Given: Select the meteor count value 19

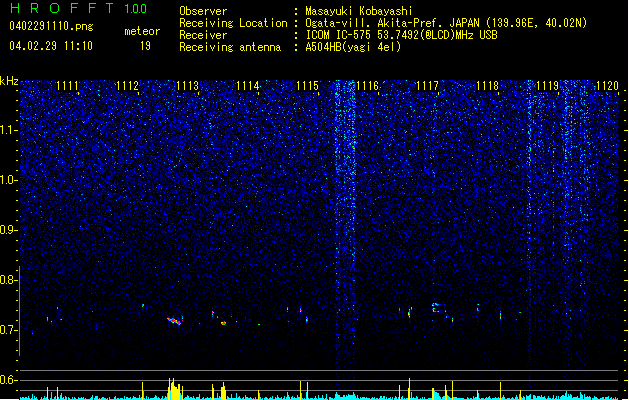Looking at the screenshot, I should [x=145, y=46].
